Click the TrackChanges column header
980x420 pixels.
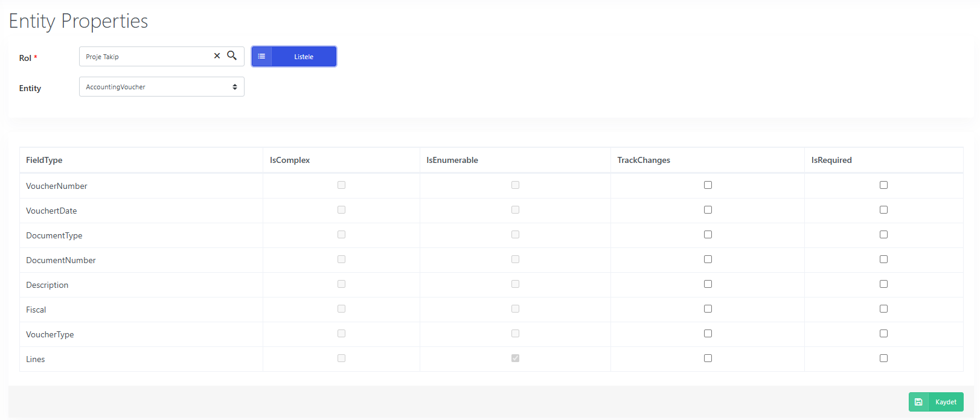[x=644, y=160]
